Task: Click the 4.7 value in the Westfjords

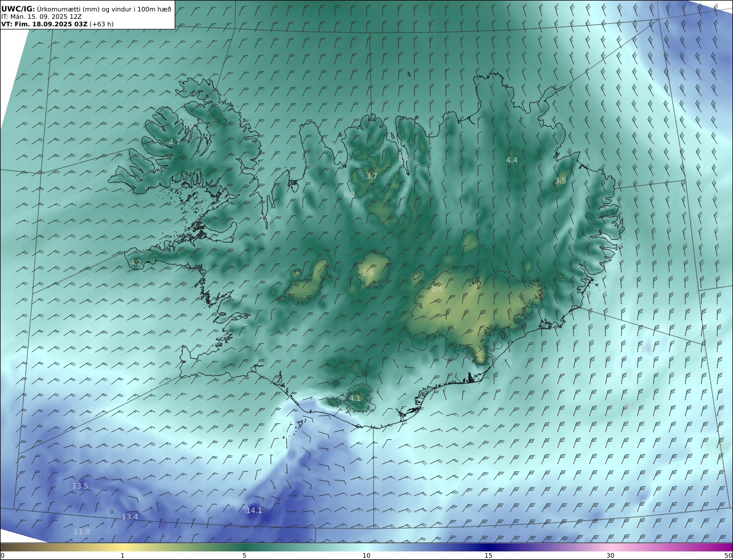Action: click(x=175, y=142)
